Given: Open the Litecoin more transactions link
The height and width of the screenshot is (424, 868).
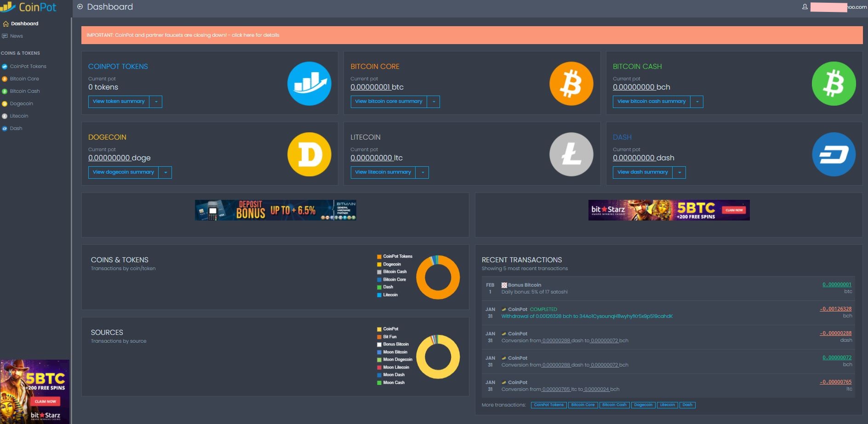Looking at the screenshot, I should pos(668,405).
